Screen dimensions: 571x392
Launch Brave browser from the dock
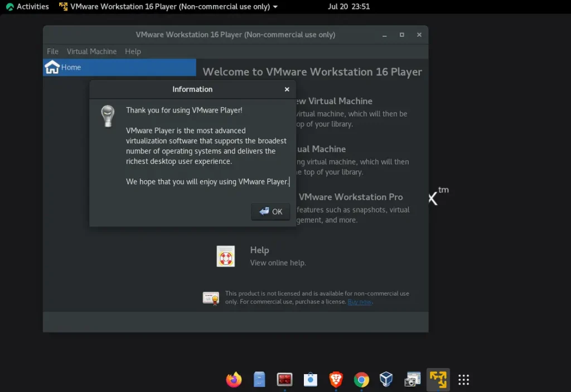point(335,380)
